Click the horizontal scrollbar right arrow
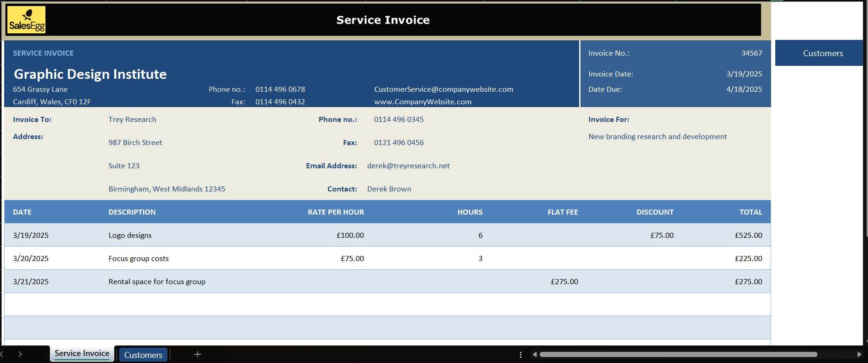Viewport: 868px width, 363px height. 859,355
